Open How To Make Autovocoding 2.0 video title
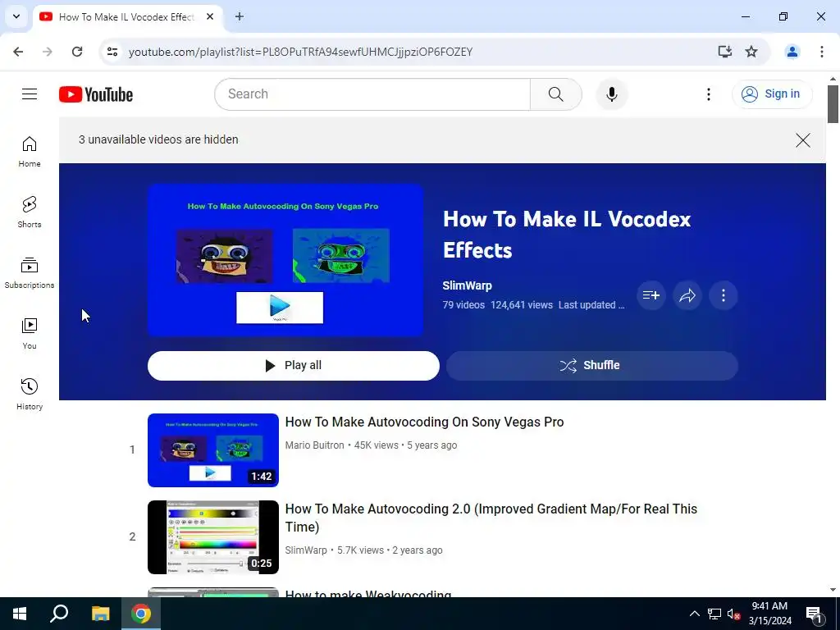Screen dimensions: 840x630 tap(491, 518)
